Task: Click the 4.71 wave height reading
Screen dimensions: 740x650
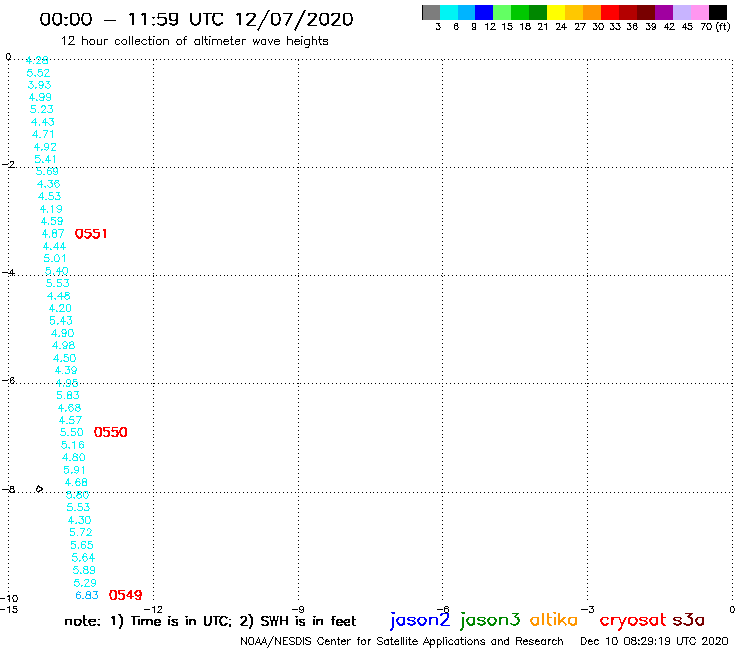Action: [43, 134]
